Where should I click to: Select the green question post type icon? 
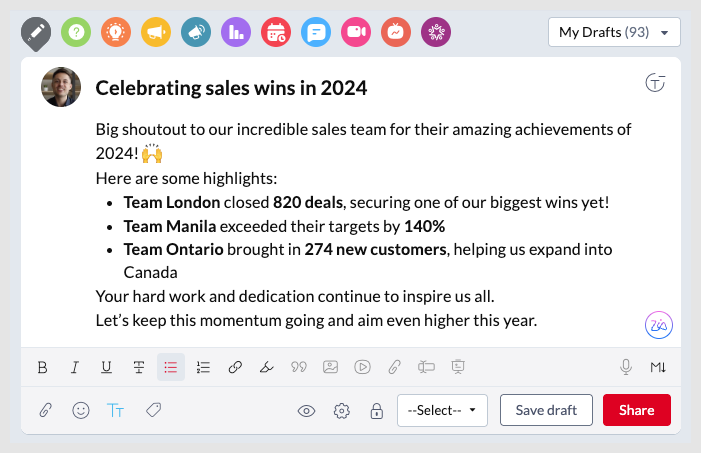coord(76,32)
